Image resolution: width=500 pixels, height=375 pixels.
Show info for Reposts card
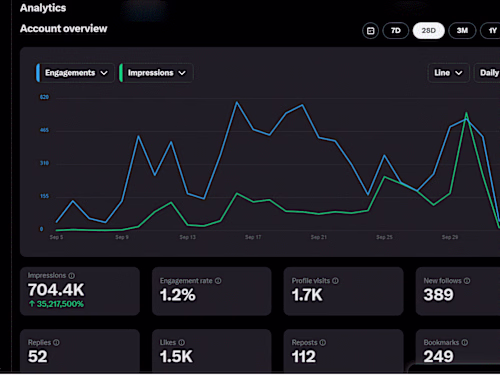[323, 342]
